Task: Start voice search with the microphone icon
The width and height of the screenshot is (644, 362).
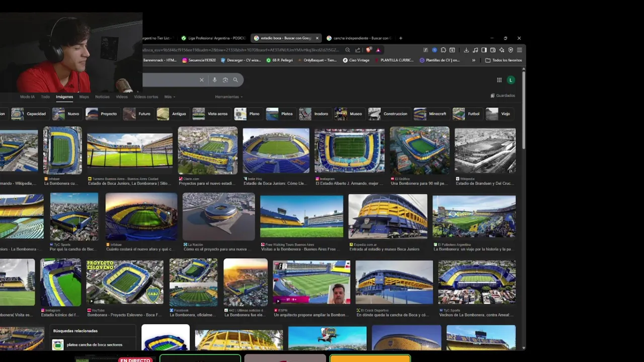Action: [214, 80]
